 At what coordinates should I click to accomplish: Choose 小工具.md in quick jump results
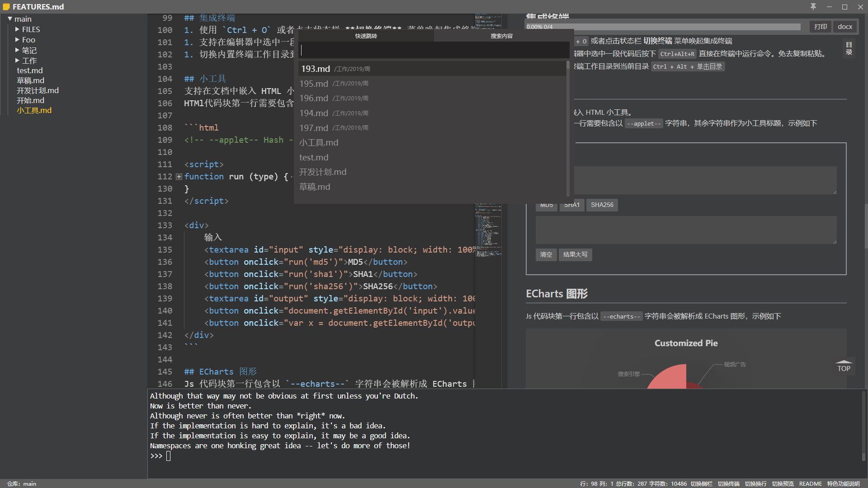pyautogui.click(x=431, y=142)
